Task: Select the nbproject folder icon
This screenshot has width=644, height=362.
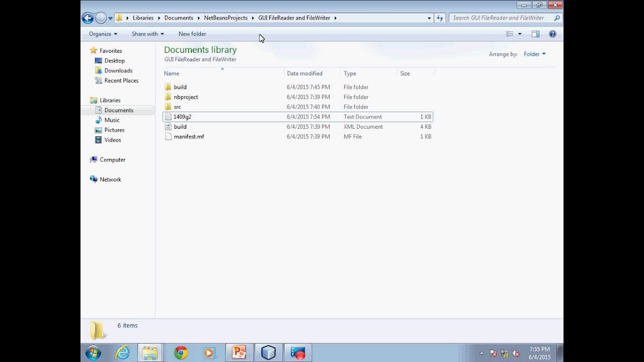Action: click(x=168, y=97)
